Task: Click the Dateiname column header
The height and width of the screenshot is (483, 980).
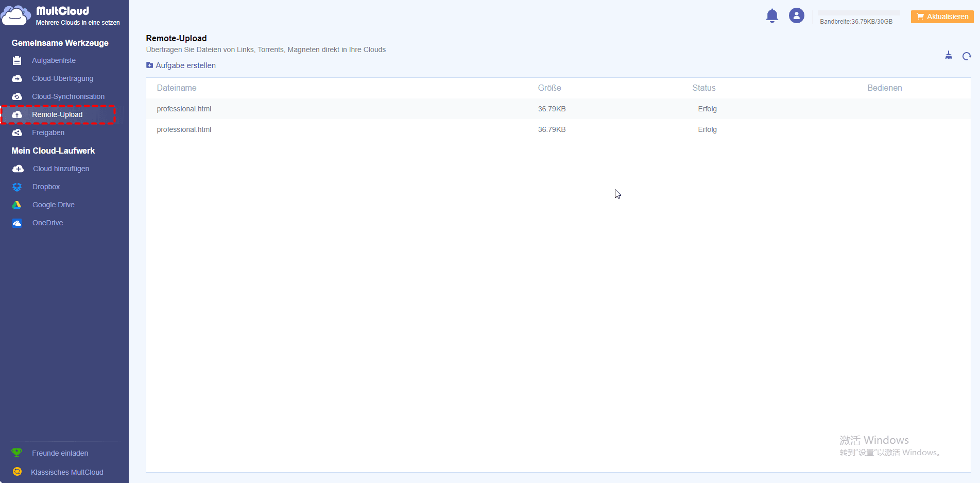Action: [x=177, y=88]
